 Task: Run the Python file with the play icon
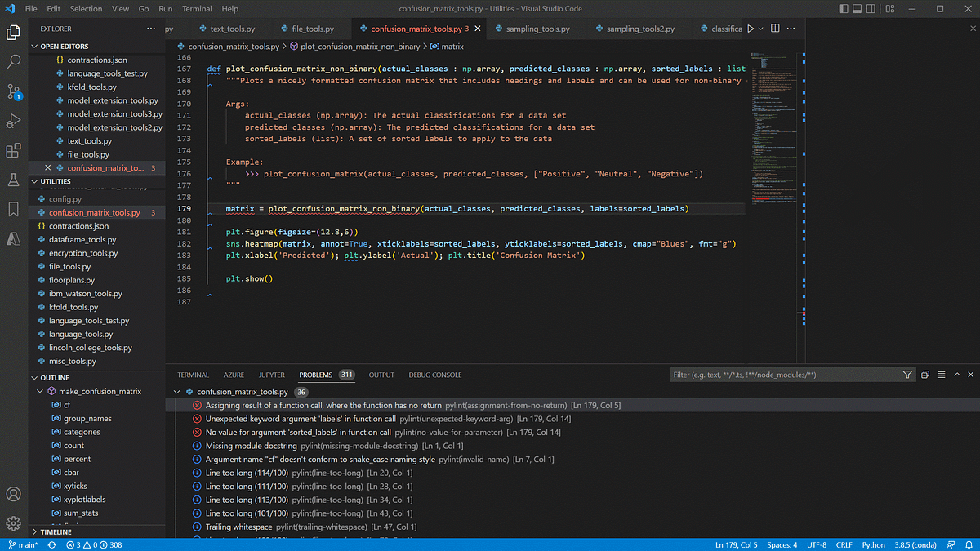pos(751,27)
